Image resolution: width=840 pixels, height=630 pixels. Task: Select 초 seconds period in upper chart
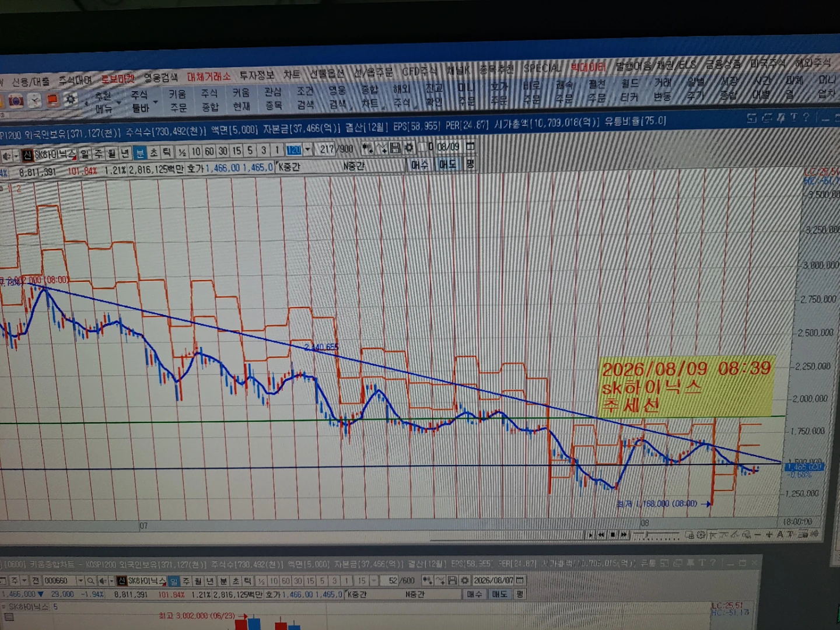(154, 153)
